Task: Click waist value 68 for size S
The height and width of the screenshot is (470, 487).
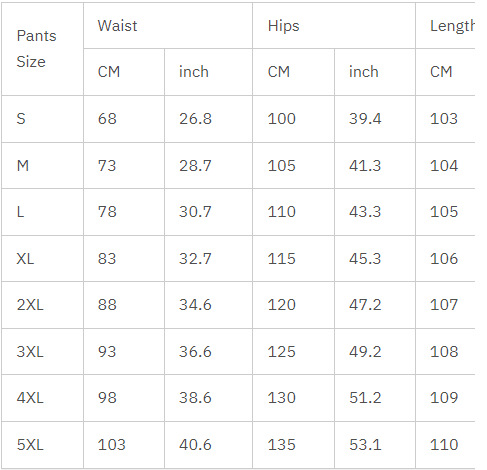Action: (107, 119)
